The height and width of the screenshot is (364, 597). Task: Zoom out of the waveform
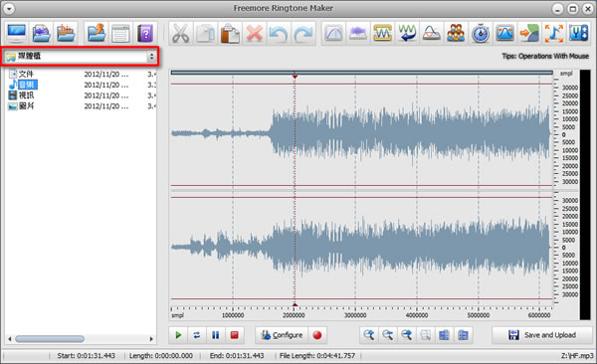[388, 335]
